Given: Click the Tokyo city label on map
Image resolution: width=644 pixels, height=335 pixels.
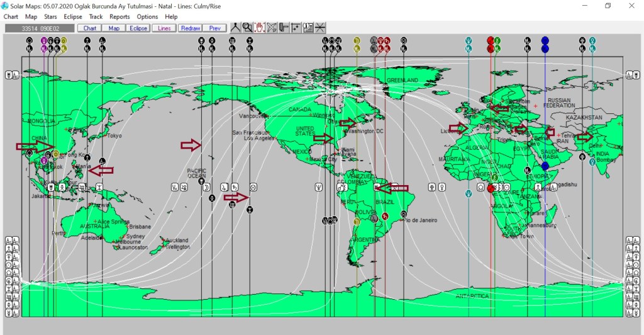Looking at the screenshot, I should coord(114,136).
